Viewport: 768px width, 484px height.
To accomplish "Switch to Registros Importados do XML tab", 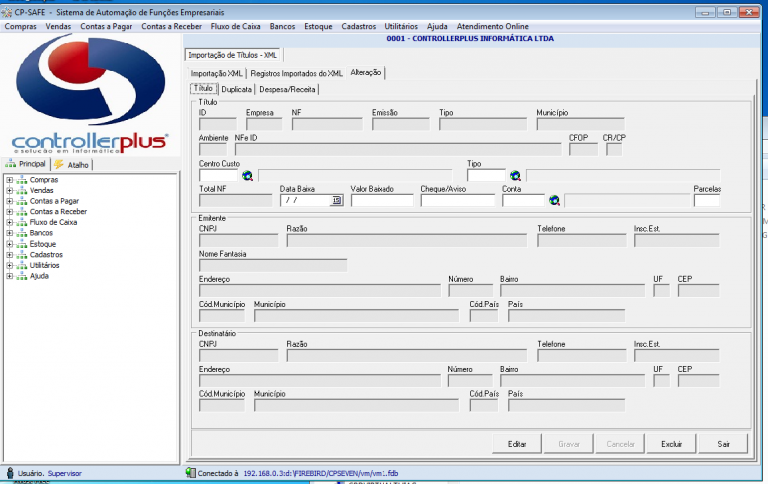I will [296, 73].
